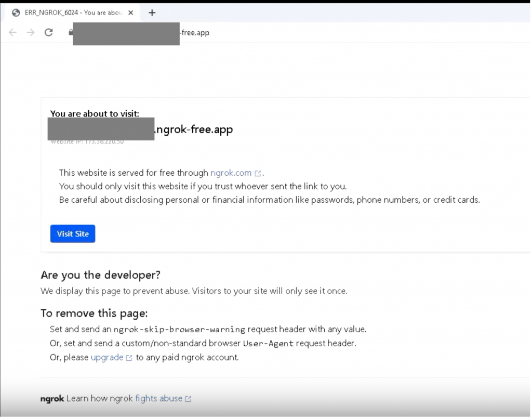This screenshot has height=418, width=532.
Task: Click the browser forward arrow
Action: (x=31, y=32)
